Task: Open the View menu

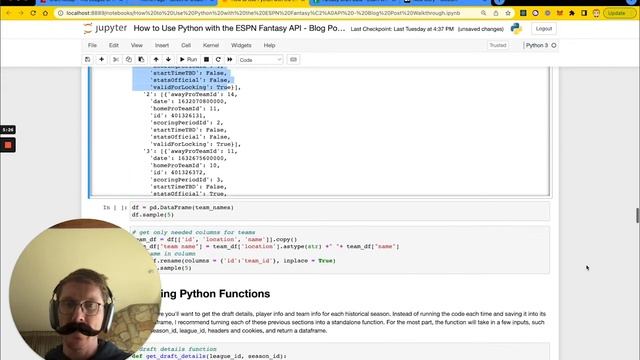Action: tap(137, 45)
